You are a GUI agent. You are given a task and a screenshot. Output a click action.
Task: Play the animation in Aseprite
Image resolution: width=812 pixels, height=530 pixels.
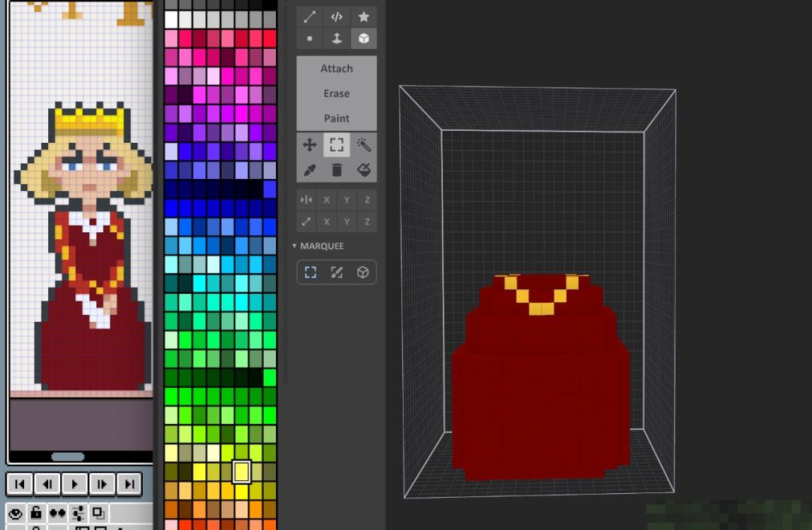click(74, 484)
